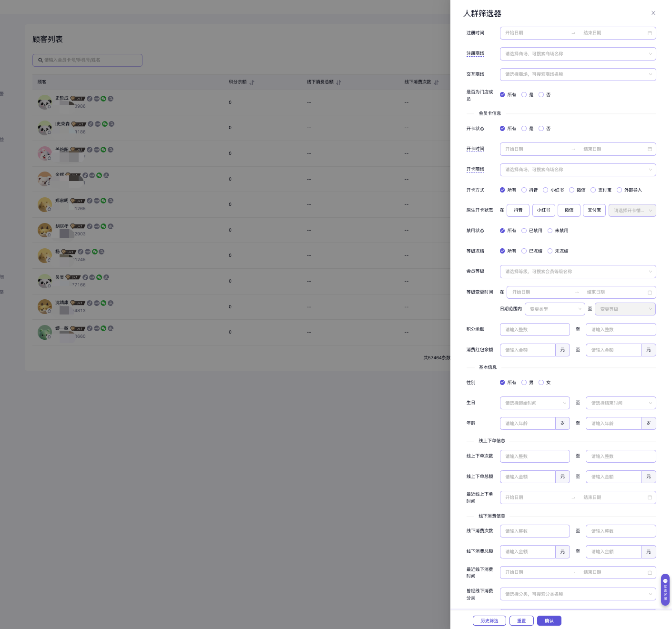Click calendar icon in 等级变更时间 range
The width and height of the screenshot is (672, 629).
[650, 293]
